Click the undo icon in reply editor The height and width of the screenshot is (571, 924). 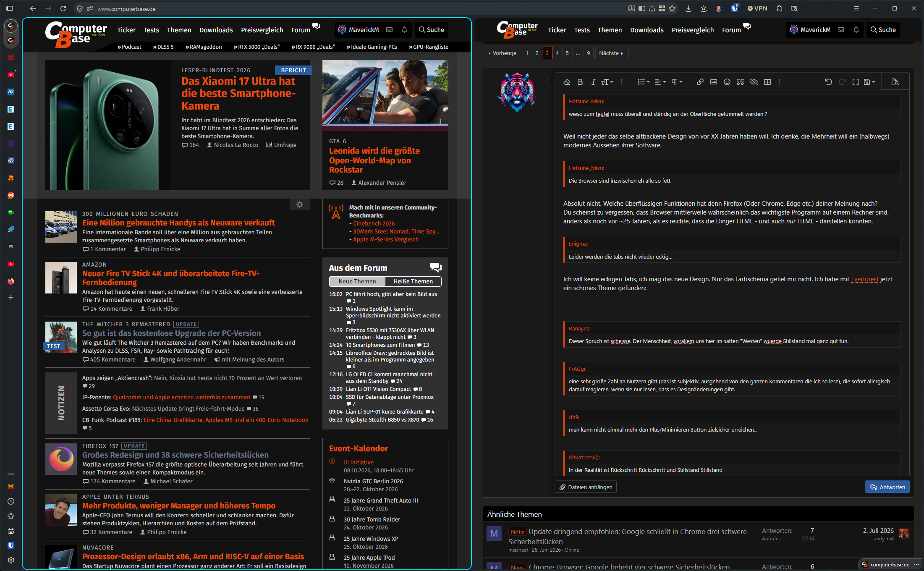coord(828,82)
